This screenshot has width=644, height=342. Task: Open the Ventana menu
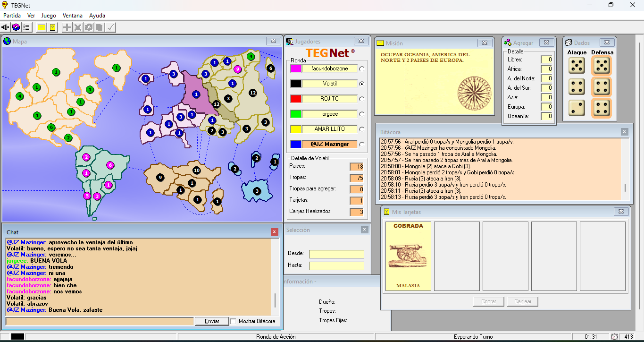[x=73, y=16]
